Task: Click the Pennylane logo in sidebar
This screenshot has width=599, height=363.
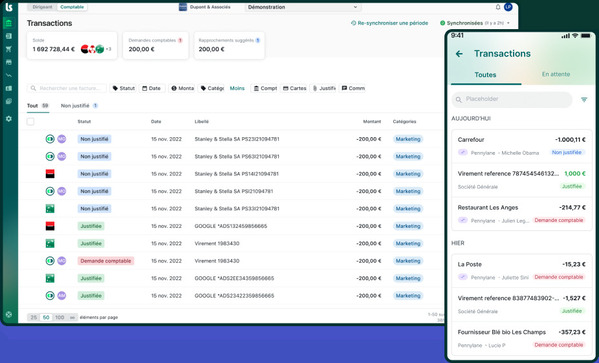Action: (x=9, y=7)
